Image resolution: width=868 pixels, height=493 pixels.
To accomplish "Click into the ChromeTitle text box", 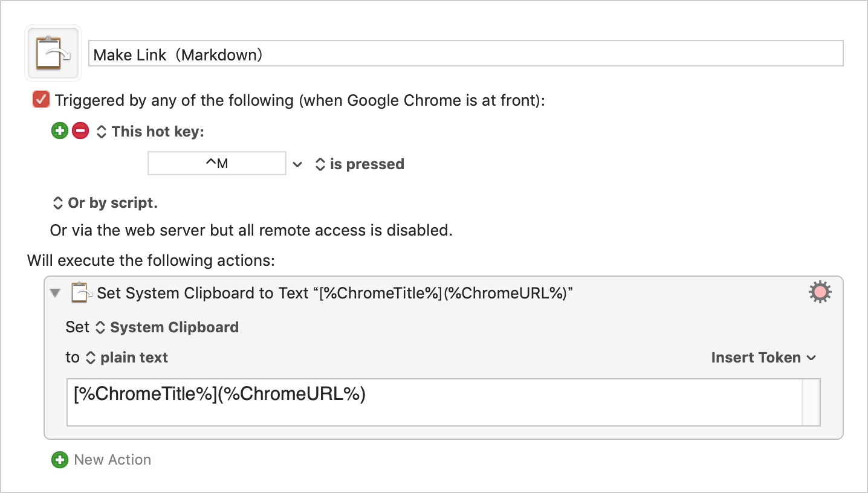I will (x=434, y=402).
